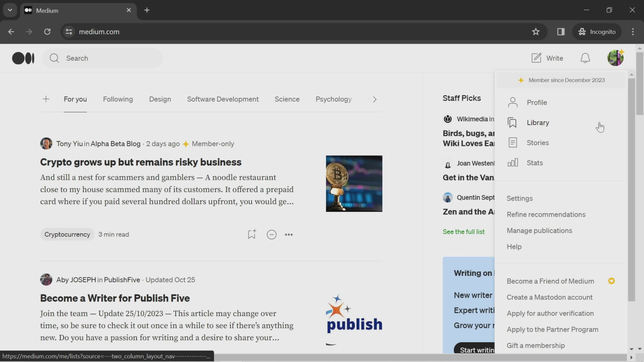Open the Alpha Beta Blog publication

pyautogui.click(x=116, y=144)
